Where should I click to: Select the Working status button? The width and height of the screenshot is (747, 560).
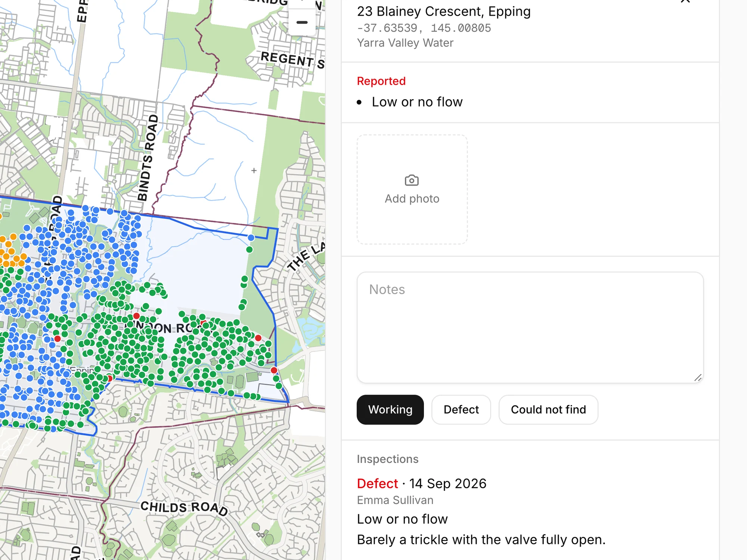coord(390,410)
